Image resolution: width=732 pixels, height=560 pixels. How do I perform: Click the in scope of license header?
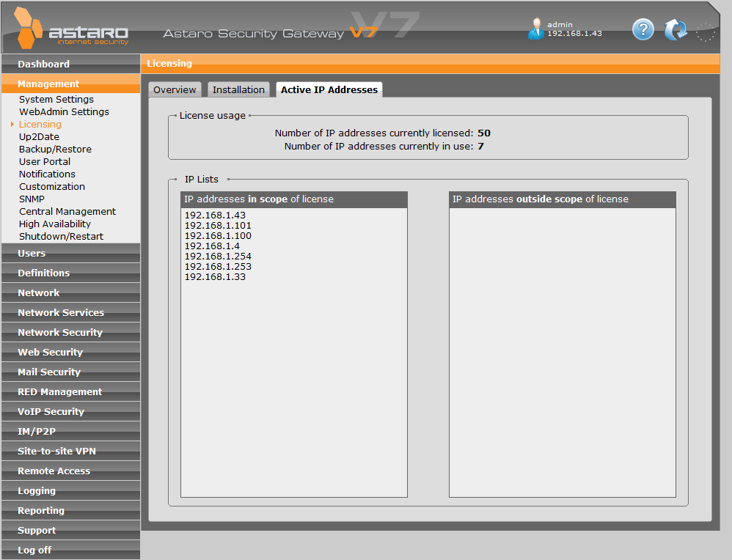[294, 199]
